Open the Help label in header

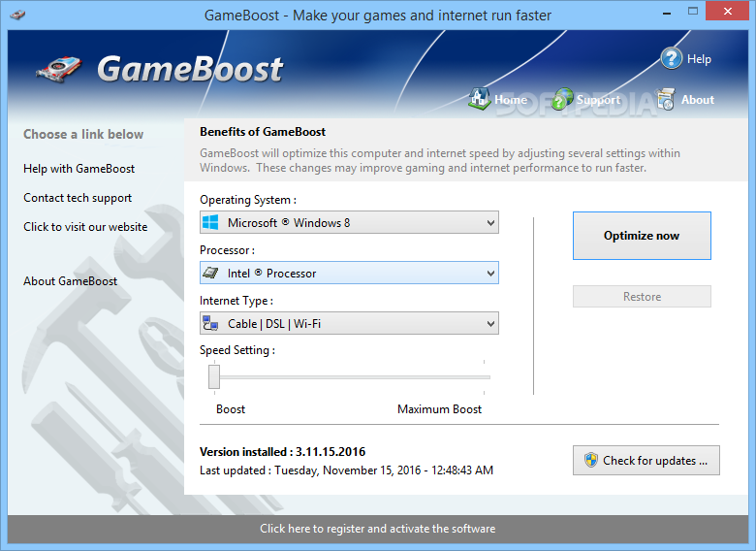pyautogui.click(x=699, y=59)
